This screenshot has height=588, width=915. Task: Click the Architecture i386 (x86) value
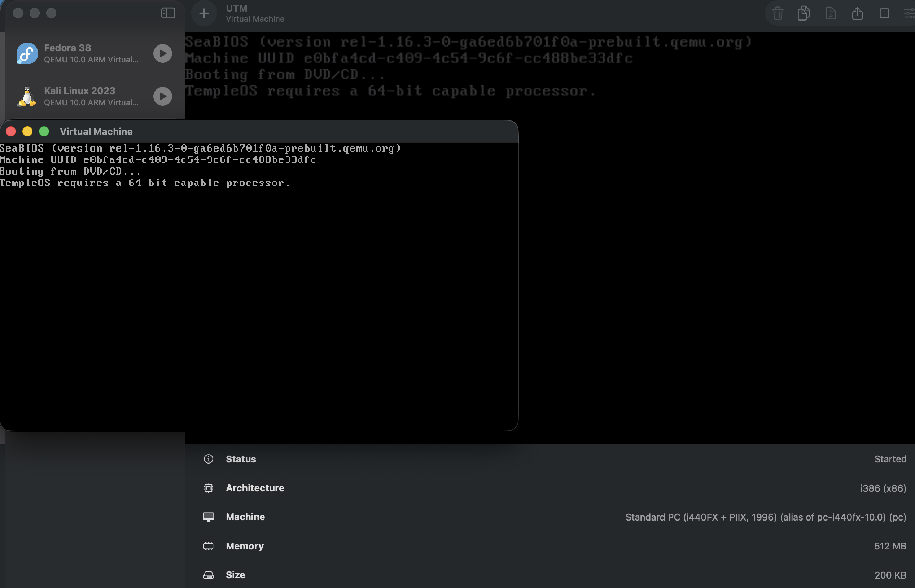click(883, 488)
